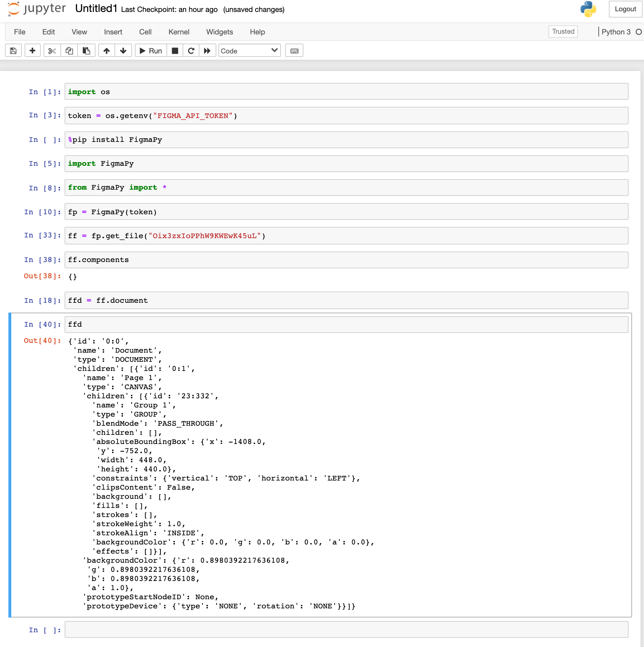Click the Last Checkpoint text

coord(169,9)
